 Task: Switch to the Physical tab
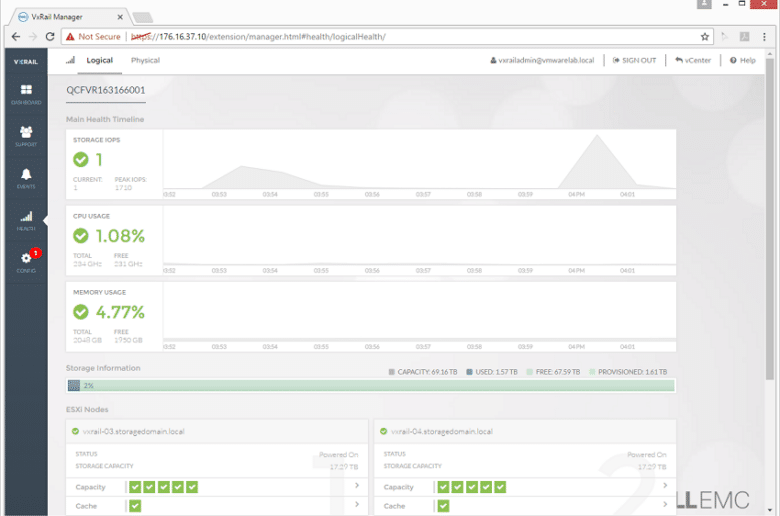pos(145,60)
